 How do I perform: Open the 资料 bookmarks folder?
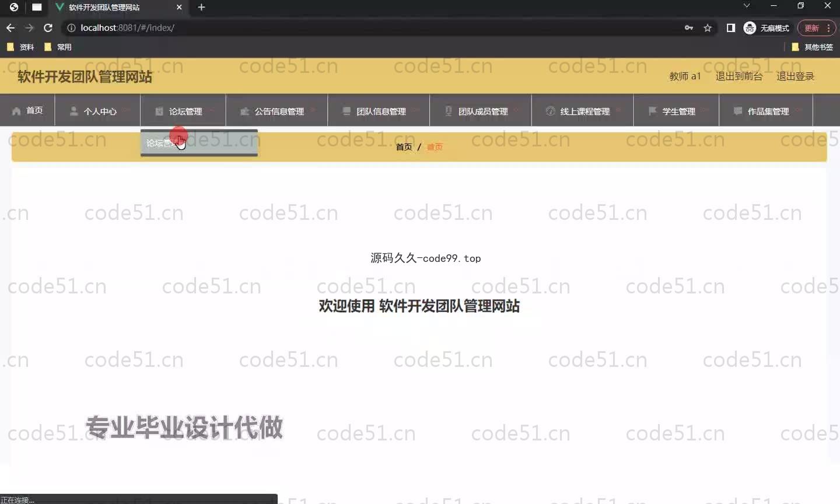(x=20, y=47)
